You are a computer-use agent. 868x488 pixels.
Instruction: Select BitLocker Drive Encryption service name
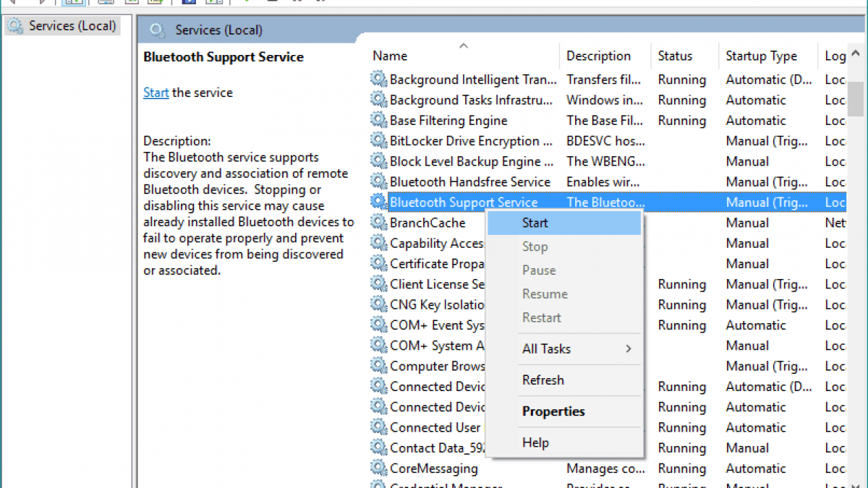(472, 140)
